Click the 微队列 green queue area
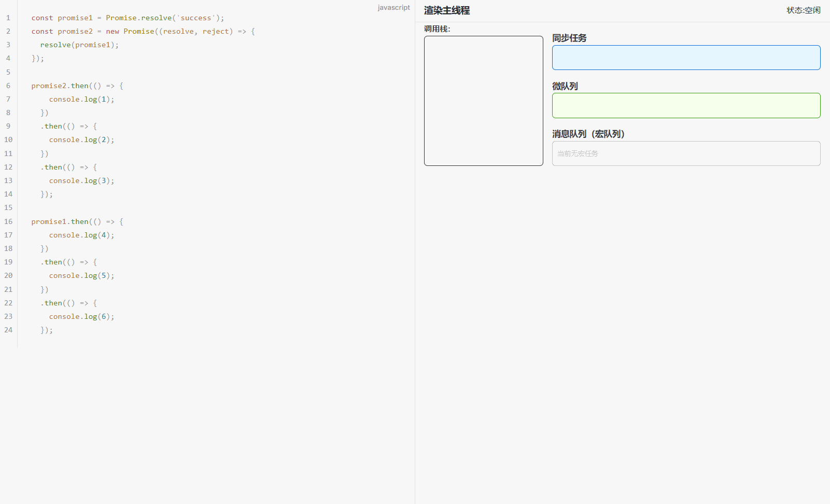830x504 pixels. (x=685, y=105)
